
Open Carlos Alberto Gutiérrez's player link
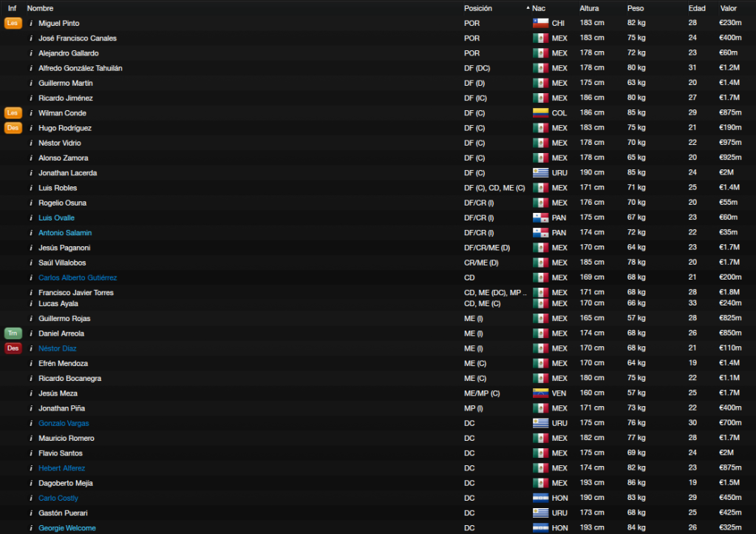click(78, 277)
